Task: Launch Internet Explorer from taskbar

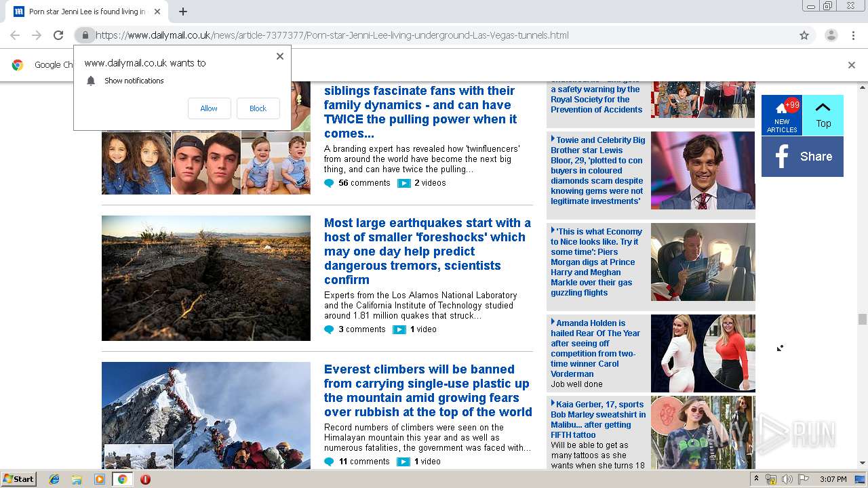Action: [54, 479]
